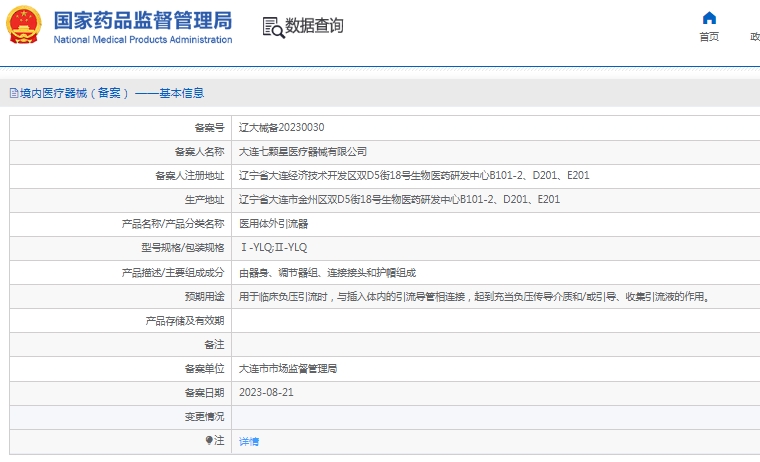
Task: Click production address starting 辽宁省大连市金州区
Action: 399,199
